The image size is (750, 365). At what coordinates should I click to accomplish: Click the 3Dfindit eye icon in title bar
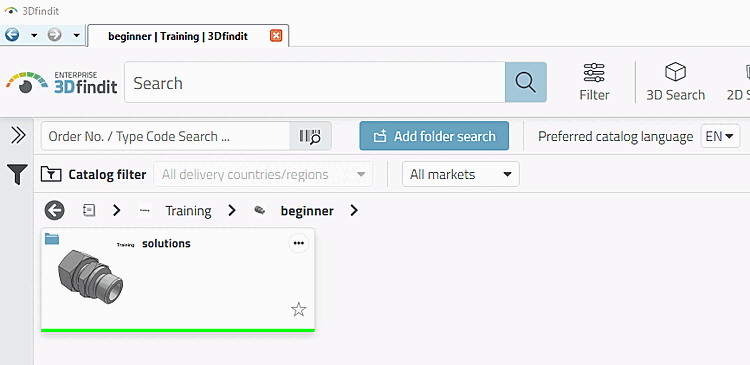point(11,11)
